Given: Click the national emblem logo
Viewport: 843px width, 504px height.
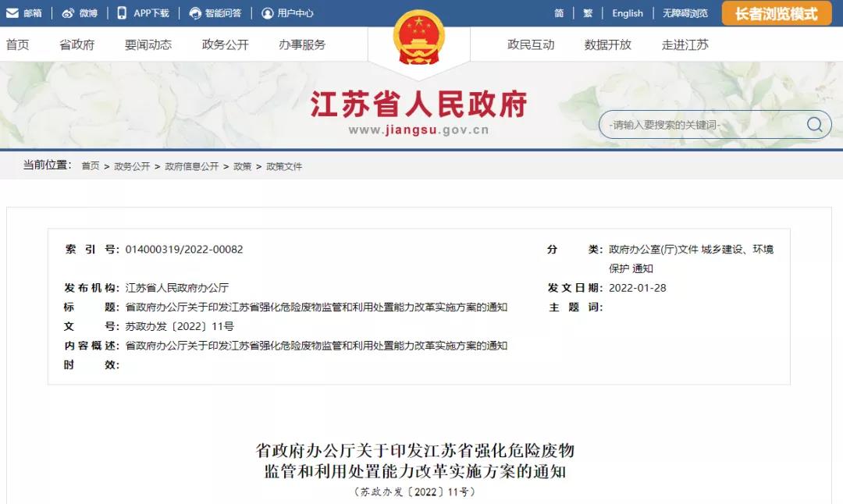Looking at the screenshot, I should point(419,37).
